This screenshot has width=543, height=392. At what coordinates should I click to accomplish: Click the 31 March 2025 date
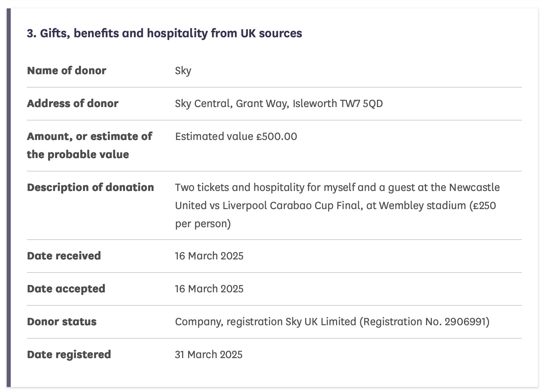click(209, 354)
